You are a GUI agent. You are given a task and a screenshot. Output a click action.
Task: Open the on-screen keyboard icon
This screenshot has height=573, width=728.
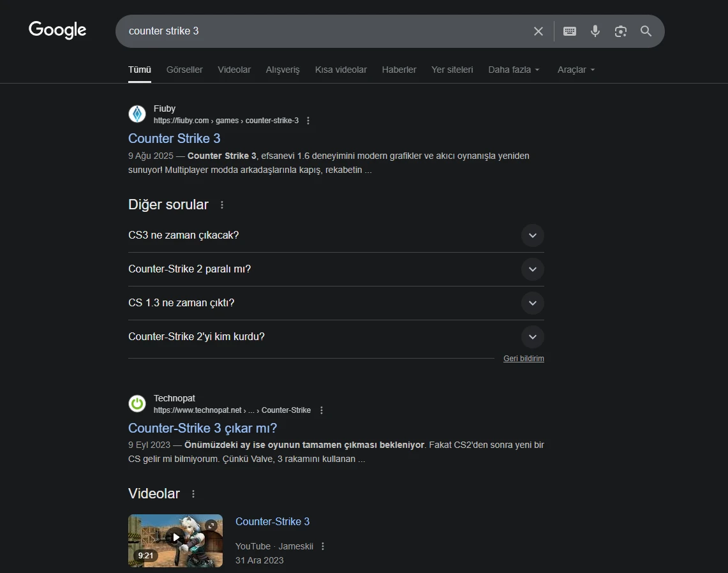(x=570, y=31)
